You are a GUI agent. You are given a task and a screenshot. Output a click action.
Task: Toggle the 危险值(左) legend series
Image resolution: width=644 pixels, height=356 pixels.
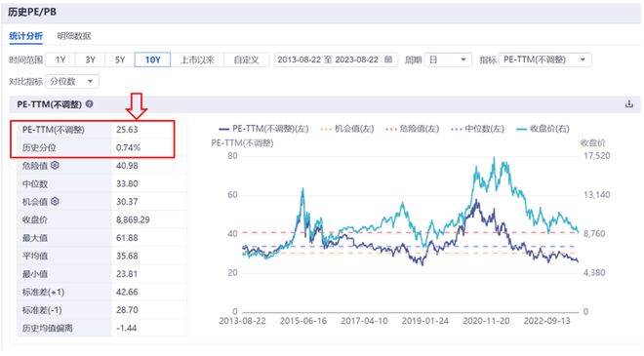[413, 129]
